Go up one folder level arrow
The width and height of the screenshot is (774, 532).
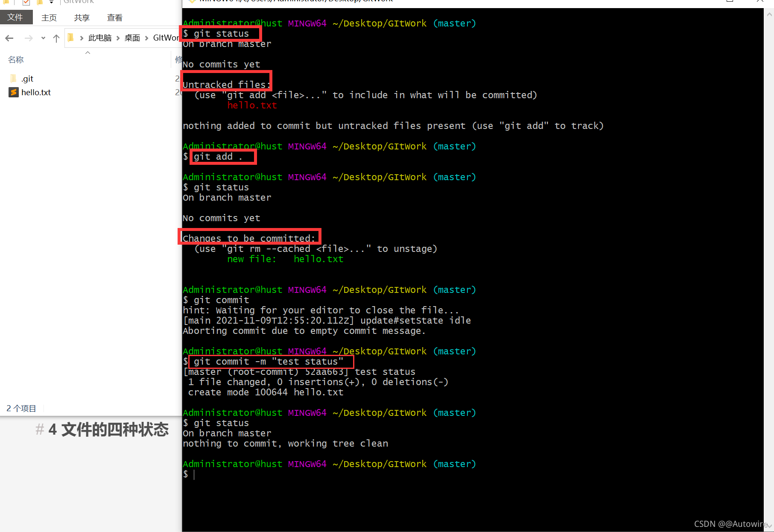point(56,38)
